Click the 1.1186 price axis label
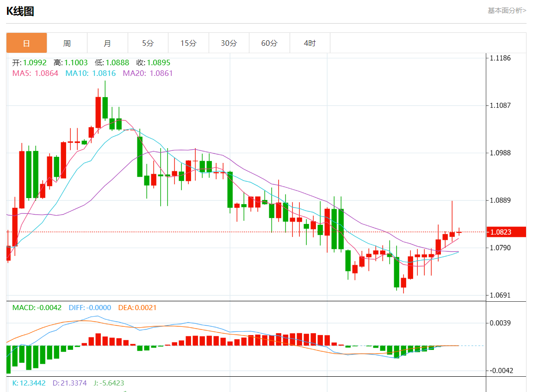Image resolution: width=533 pixels, height=392 pixels. point(500,58)
